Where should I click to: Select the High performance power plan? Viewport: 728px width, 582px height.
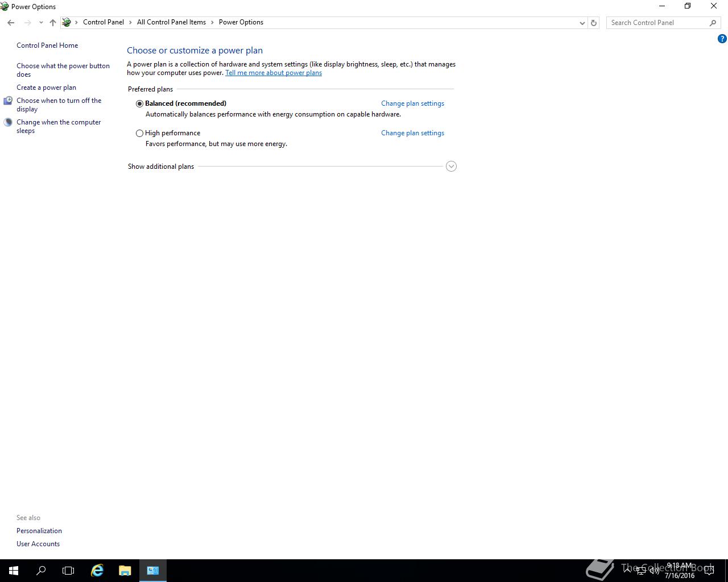(x=139, y=133)
